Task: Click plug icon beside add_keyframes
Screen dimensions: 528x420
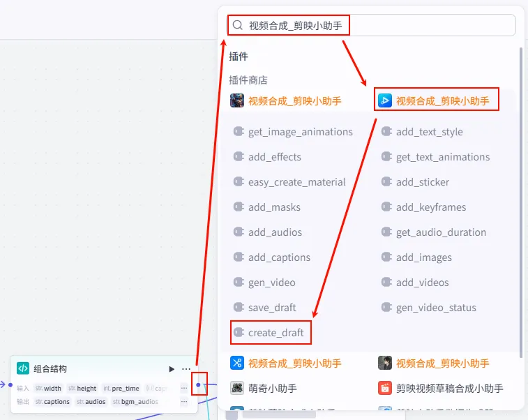Action: 386,207
